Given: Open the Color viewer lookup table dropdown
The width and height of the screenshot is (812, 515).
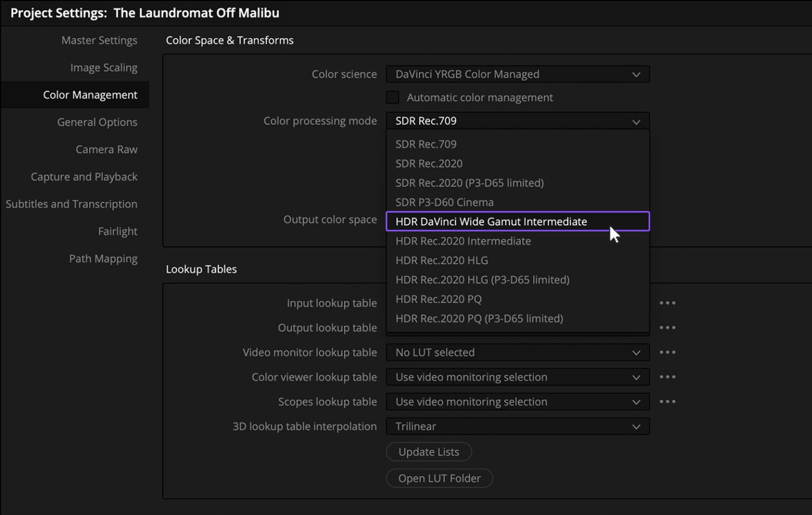Looking at the screenshot, I should tap(518, 377).
